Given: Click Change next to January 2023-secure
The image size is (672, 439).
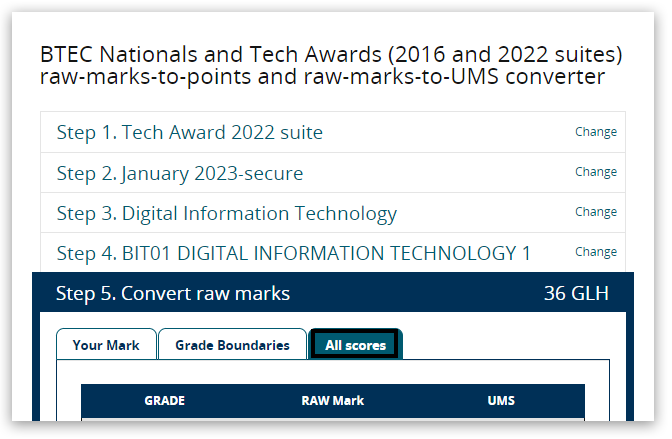Looking at the screenshot, I should pos(595,172).
